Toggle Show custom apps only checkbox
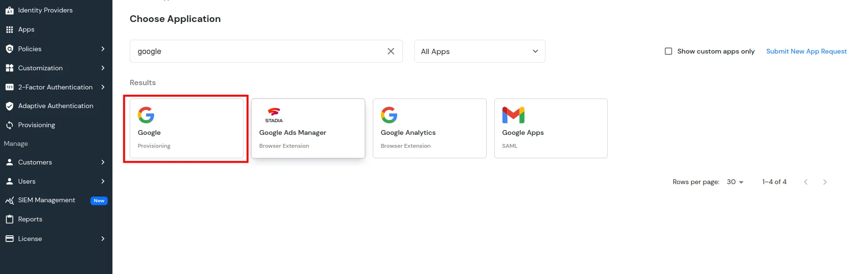Viewport: 868px width, 274px height. click(x=668, y=51)
